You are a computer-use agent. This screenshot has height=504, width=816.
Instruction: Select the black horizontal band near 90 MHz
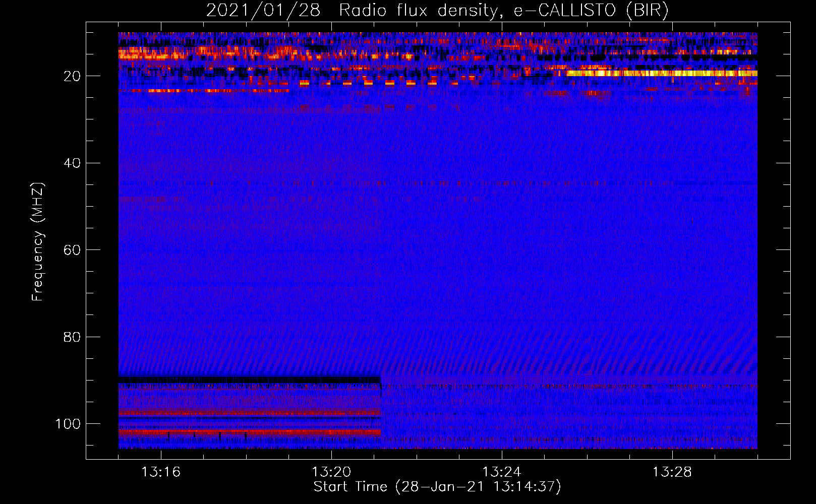click(250, 380)
